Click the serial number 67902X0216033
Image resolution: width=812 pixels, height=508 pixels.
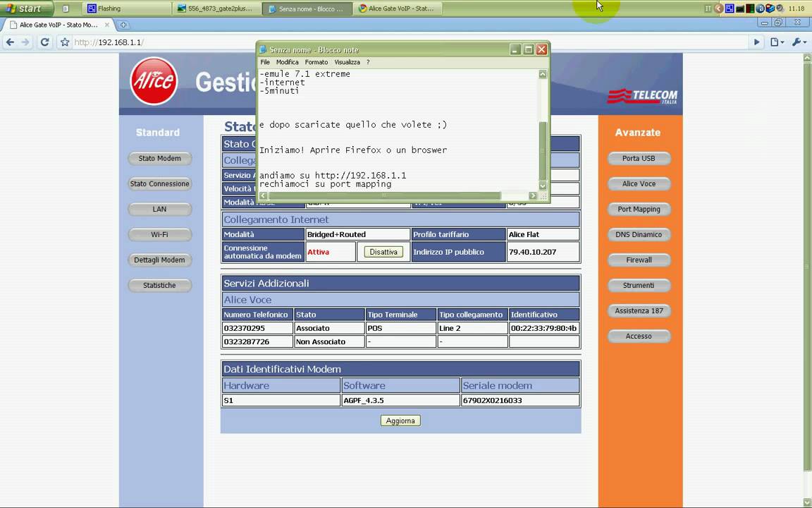tap(520, 400)
